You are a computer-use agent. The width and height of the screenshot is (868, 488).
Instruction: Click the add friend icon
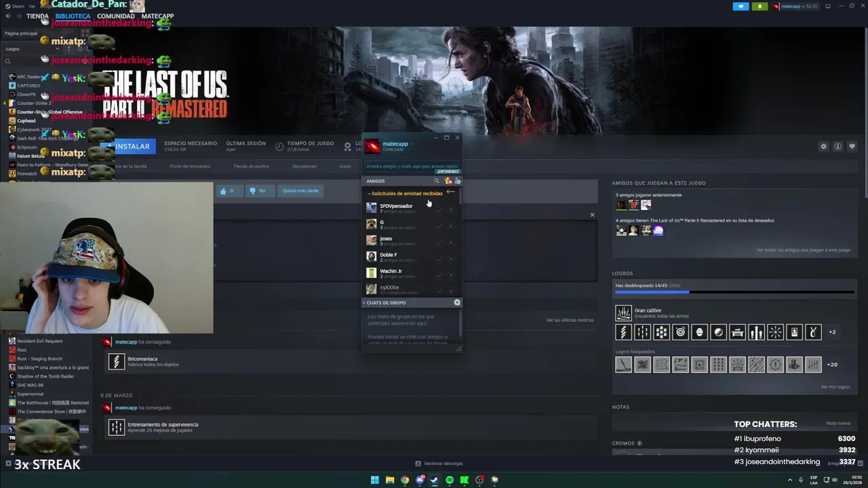(x=458, y=181)
